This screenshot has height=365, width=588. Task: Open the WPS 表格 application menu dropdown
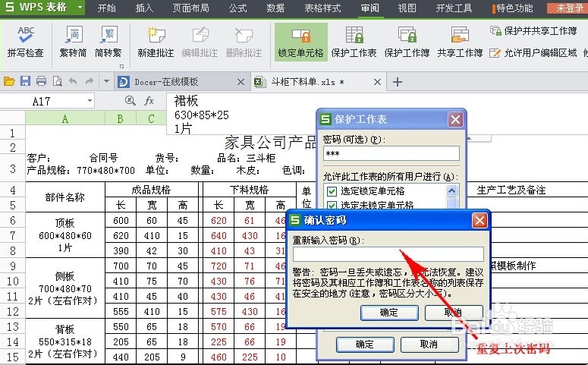80,8
